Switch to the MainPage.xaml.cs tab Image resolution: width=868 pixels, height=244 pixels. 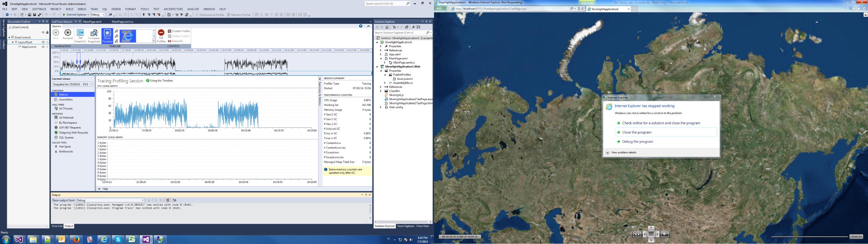click(x=122, y=22)
